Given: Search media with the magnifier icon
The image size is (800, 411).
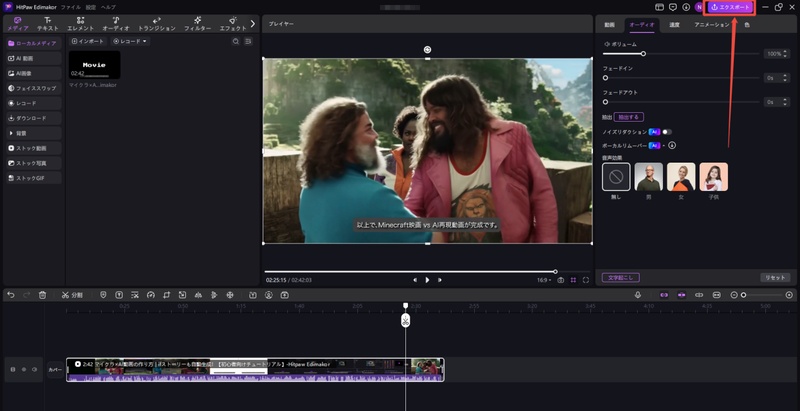Looking at the screenshot, I should [236, 42].
